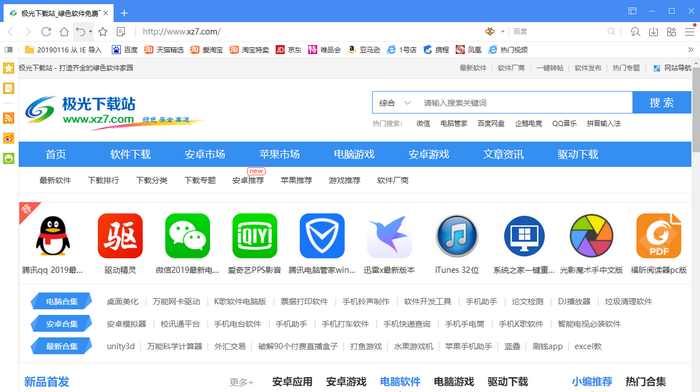Click the 电脑合集 category button
This screenshot has width=700, height=392.
click(62, 301)
